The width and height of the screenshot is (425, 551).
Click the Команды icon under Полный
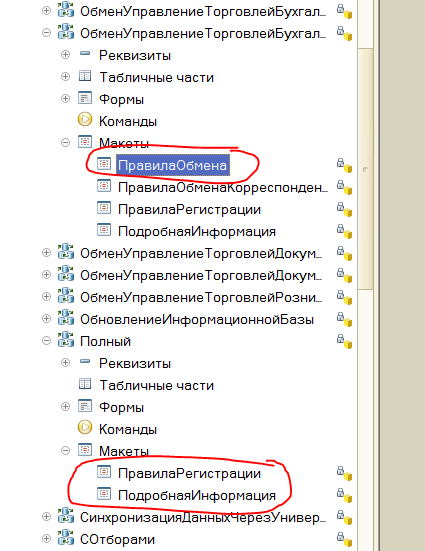point(85,428)
